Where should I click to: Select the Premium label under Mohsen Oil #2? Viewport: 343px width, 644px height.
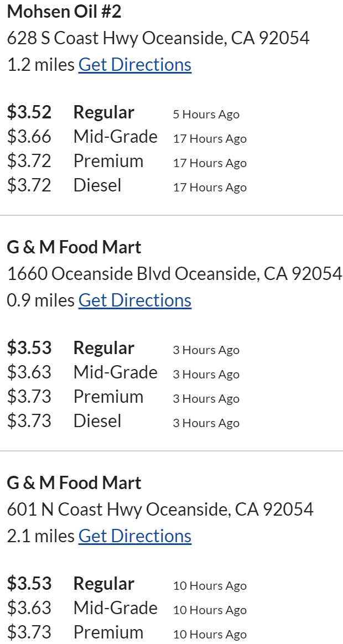point(108,161)
